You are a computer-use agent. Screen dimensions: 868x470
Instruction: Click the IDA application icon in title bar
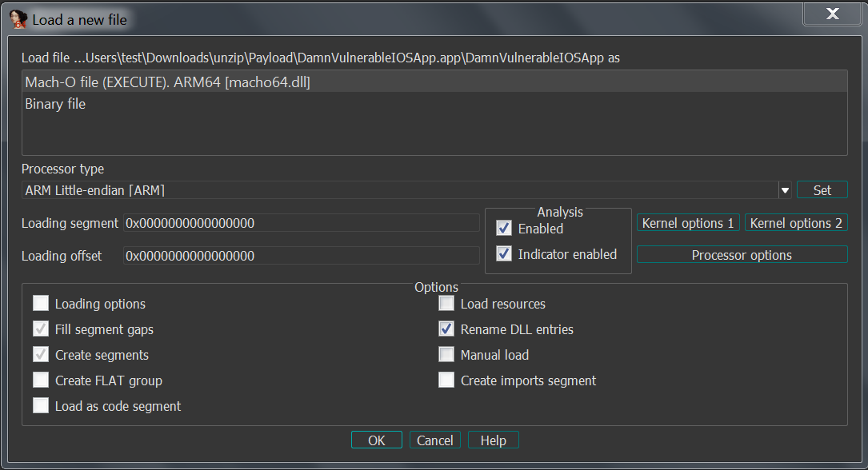[18, 19]
